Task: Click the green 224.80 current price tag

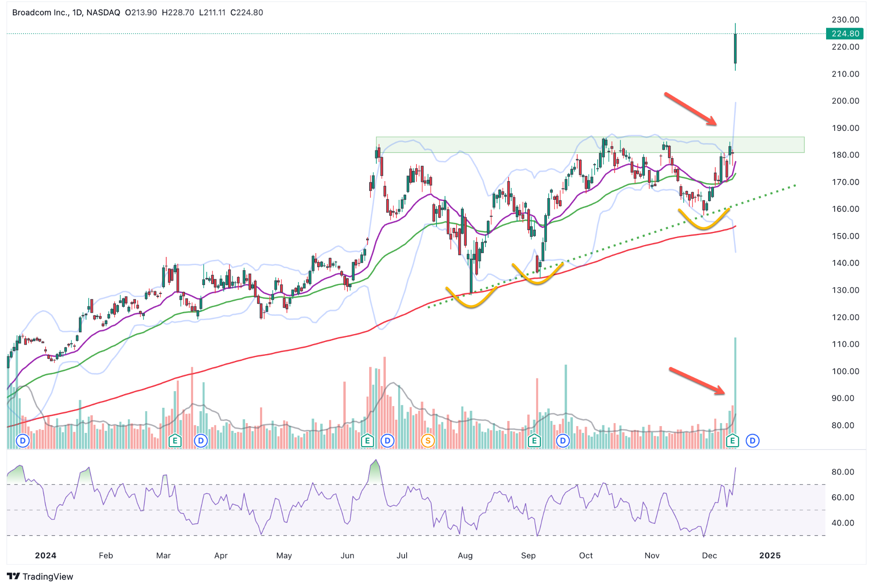Action: coord(845,34)
